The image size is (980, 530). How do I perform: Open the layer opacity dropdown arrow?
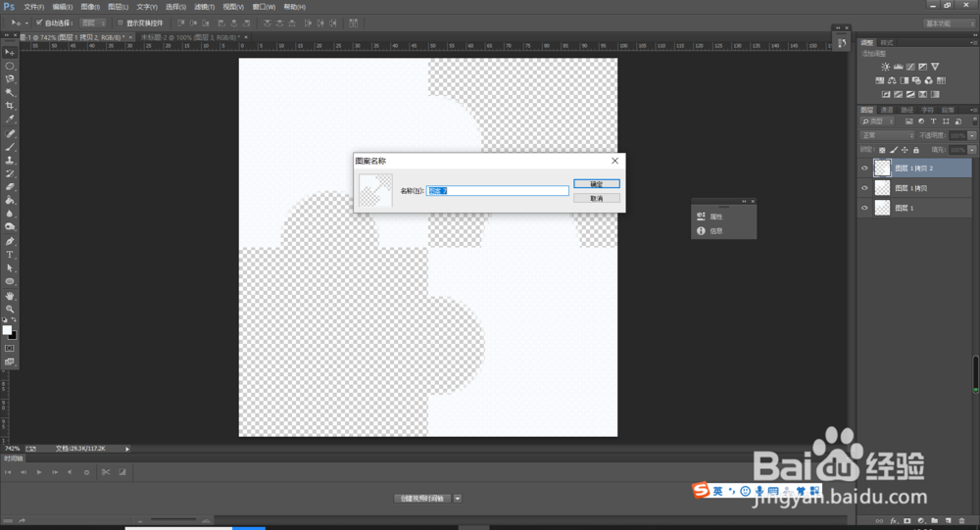click(x=972, y=135)
